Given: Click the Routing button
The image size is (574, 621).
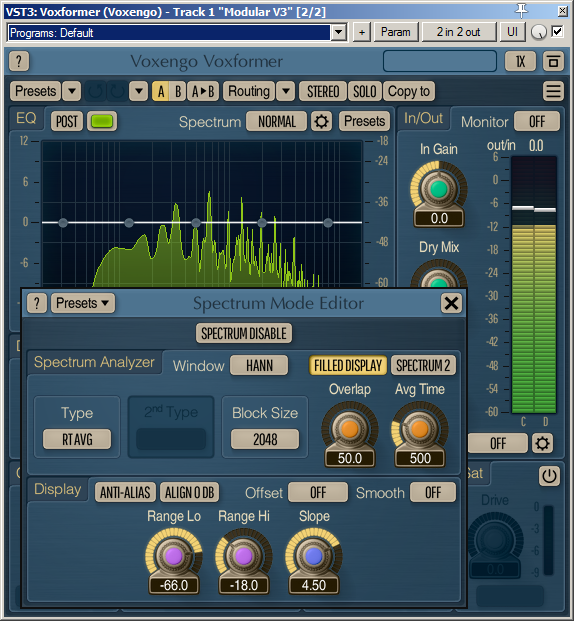Looking at the screenshot, I should click(249, 91).
